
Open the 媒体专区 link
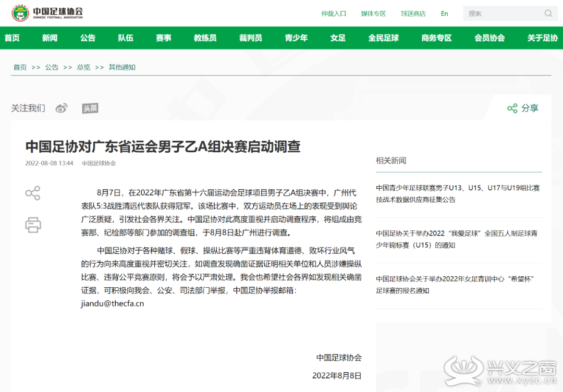tap(373, 14)
